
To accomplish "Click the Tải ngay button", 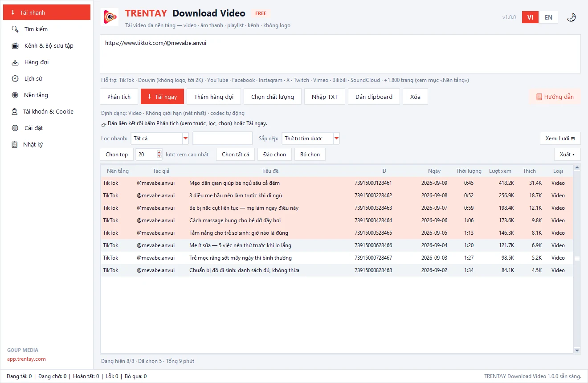I will point(162,97).
